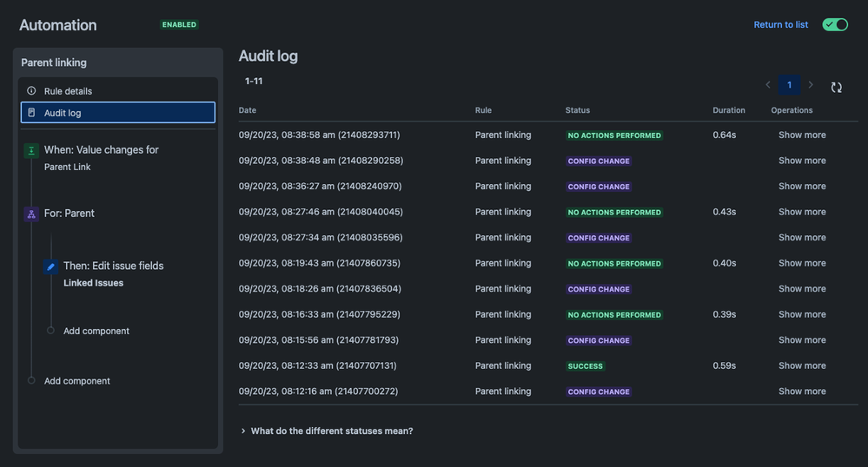The width and height of the screenshot is (868, 467).
Task: Show more for the 08:27:46 am entry
Action: pos(802,212)
